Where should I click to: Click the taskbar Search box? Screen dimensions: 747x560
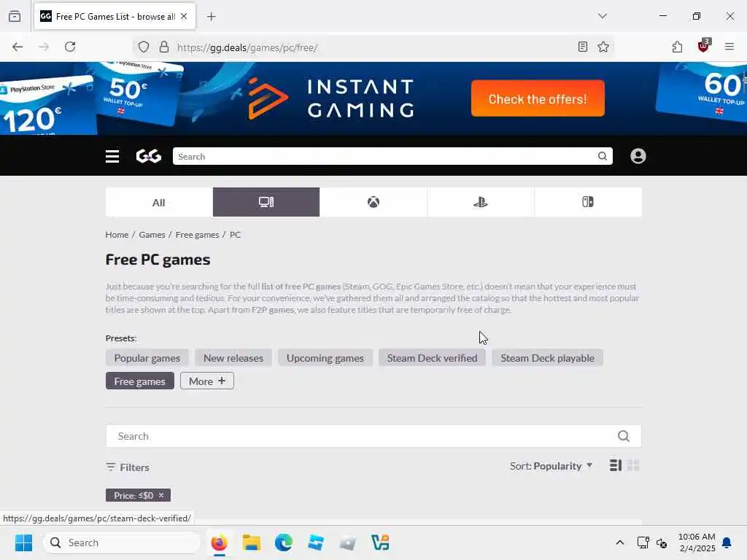[122, 542]
